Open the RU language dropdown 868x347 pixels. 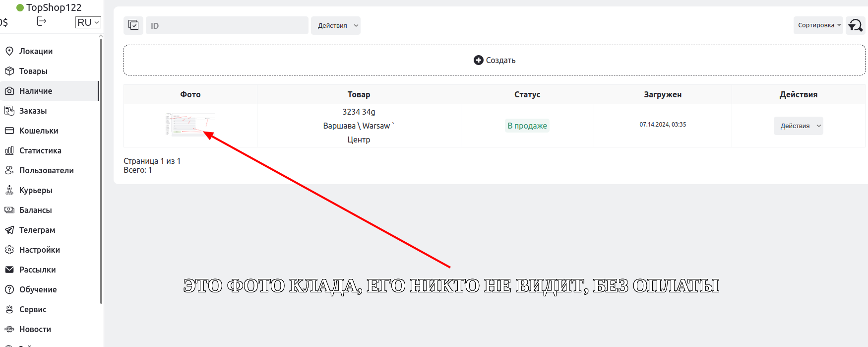[88, 22]
